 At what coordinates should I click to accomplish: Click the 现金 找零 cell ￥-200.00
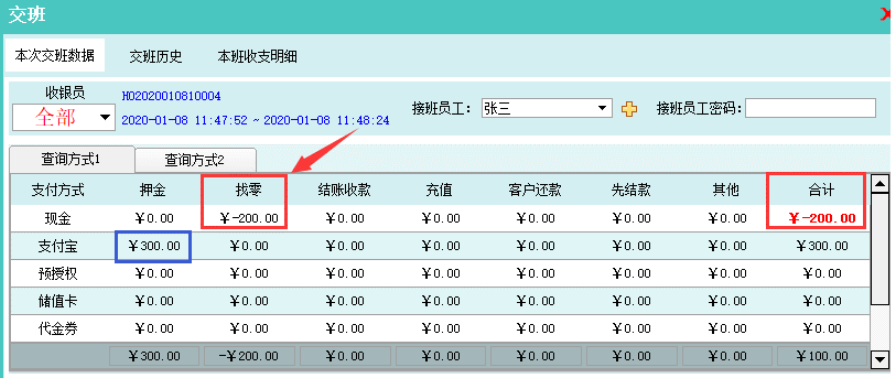248,219
